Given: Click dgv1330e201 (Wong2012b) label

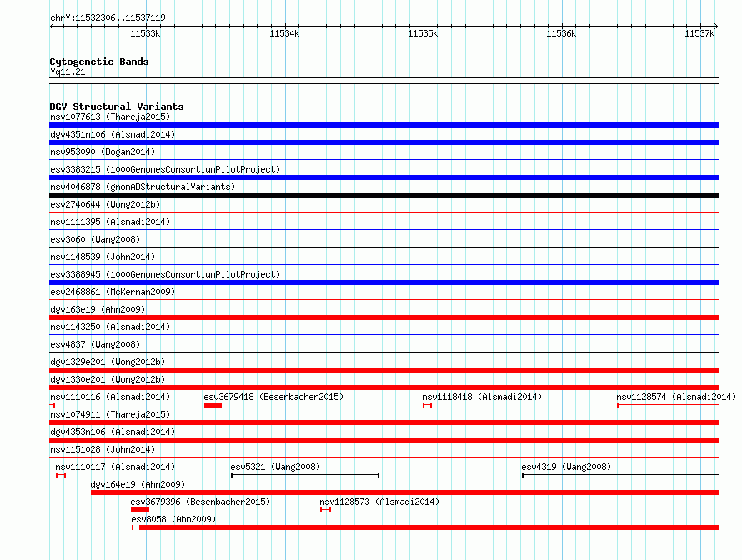Looking at the screenshot, I should coord(108,379).
